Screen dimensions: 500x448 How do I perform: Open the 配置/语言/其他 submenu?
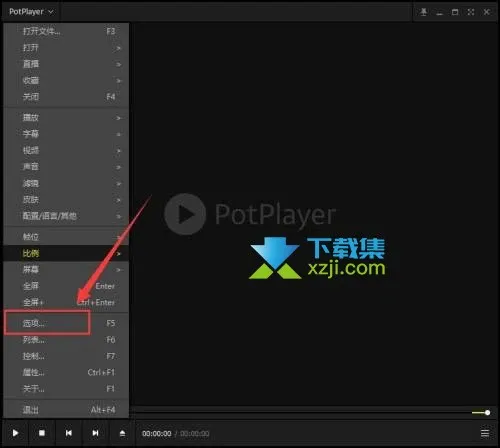click(x=66, y=216)
